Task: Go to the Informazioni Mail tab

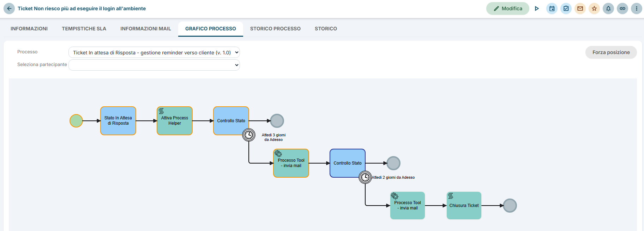Action: [146, 29]
